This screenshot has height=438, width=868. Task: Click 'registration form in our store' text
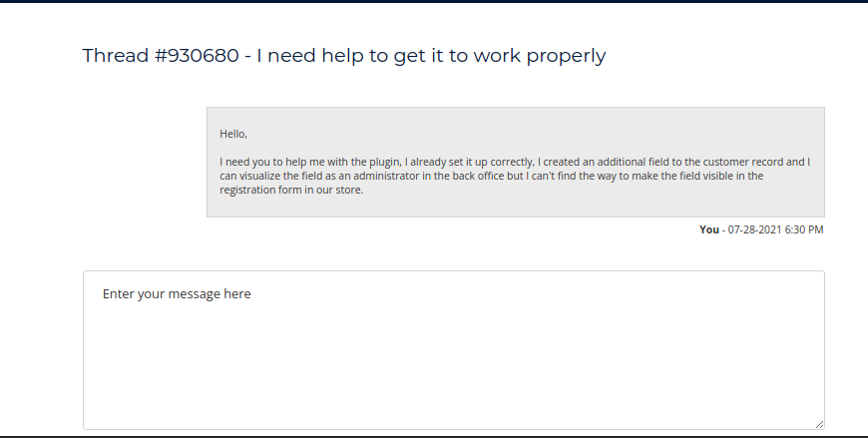[x=290, y=191]
